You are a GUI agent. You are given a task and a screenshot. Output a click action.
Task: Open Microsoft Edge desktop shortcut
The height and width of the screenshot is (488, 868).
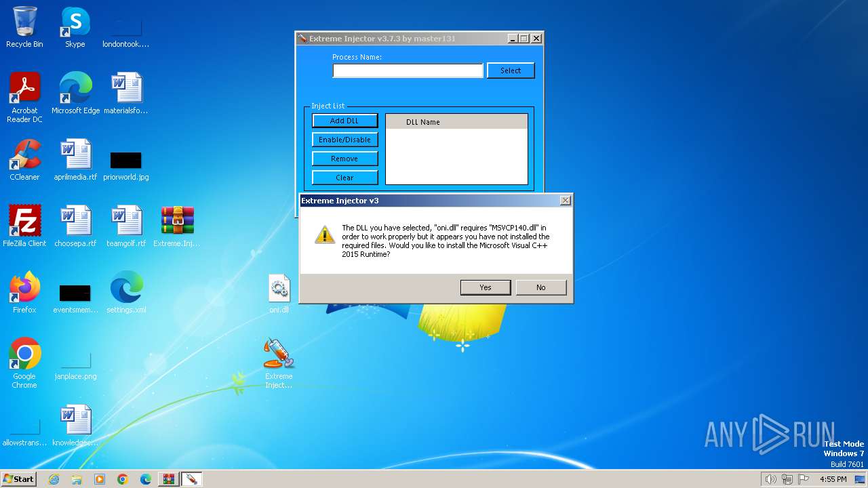pos(75,94)
